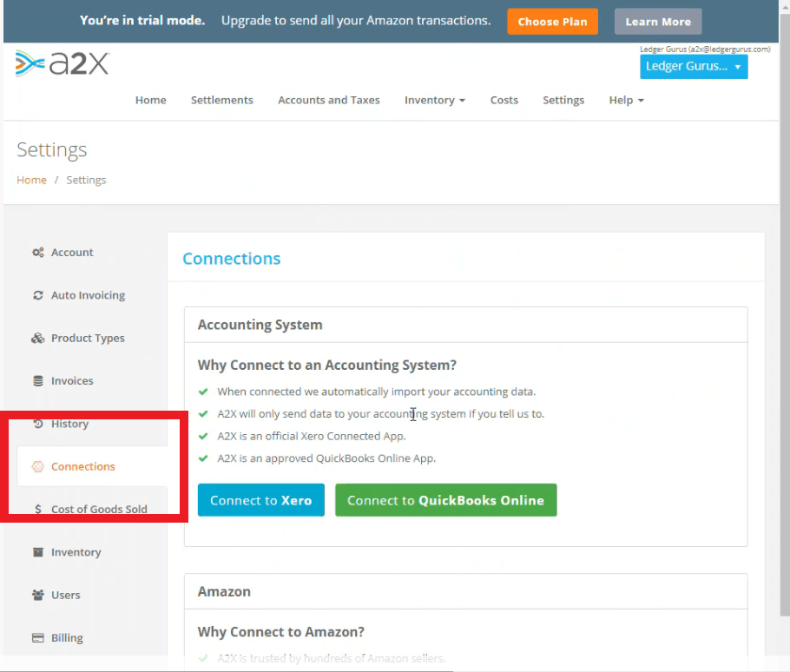The image size is (790, 672).
Task: Click the Inventory box icon
Action: click(38, 552)
